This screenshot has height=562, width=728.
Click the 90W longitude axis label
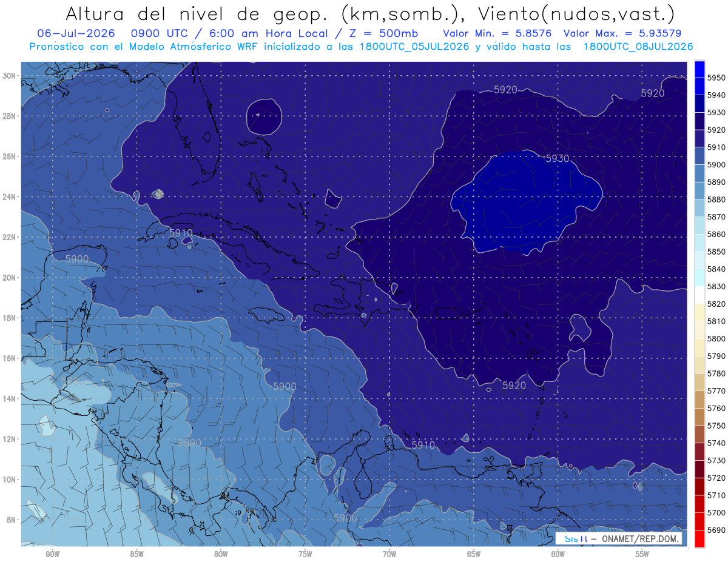pos(52,554)
